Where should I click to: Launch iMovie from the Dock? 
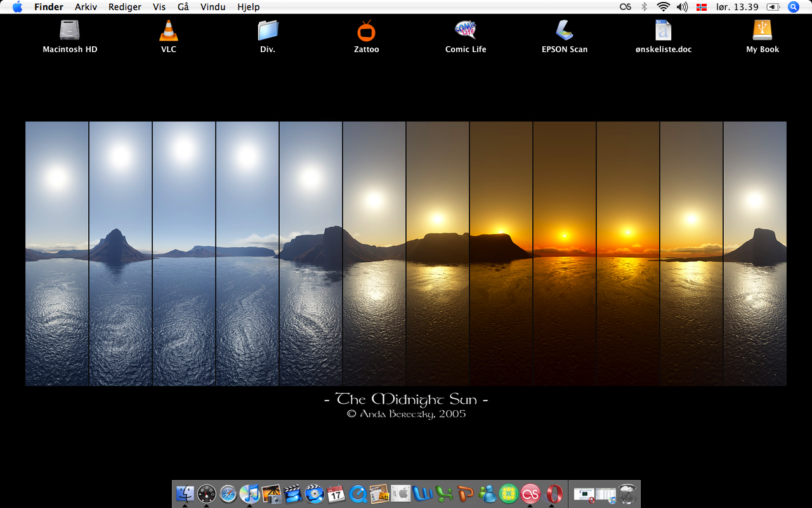pyautogui.click(x=293, y=493)
